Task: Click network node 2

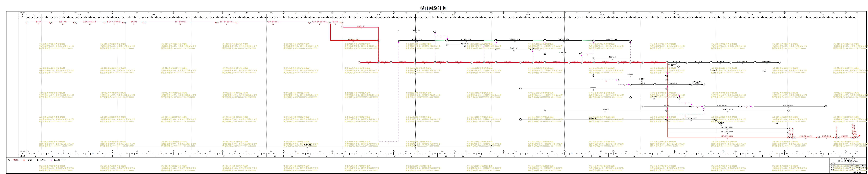Action: click(x=51, y=23)
